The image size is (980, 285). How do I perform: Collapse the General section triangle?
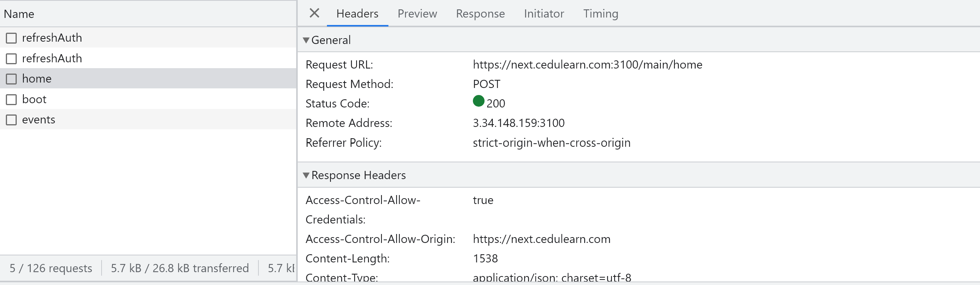tap(306, 40)
